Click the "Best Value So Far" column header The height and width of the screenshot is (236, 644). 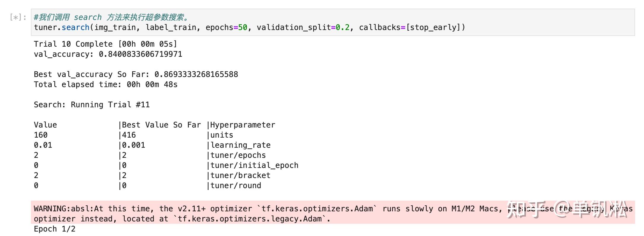[x=161, y=125]
